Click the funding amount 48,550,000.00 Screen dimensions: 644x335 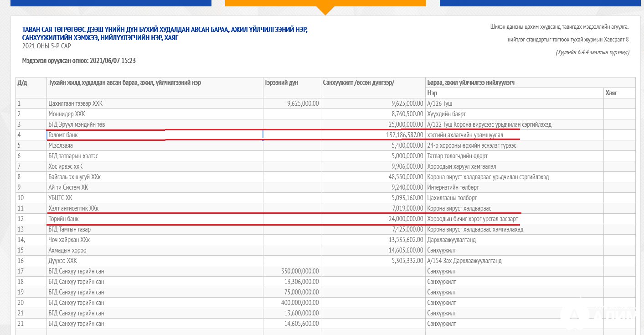click(x=406, y=177)
